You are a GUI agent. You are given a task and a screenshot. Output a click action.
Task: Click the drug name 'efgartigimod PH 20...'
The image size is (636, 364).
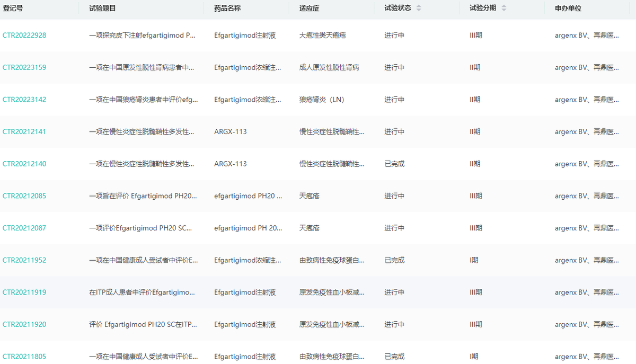tap(248, 228)
